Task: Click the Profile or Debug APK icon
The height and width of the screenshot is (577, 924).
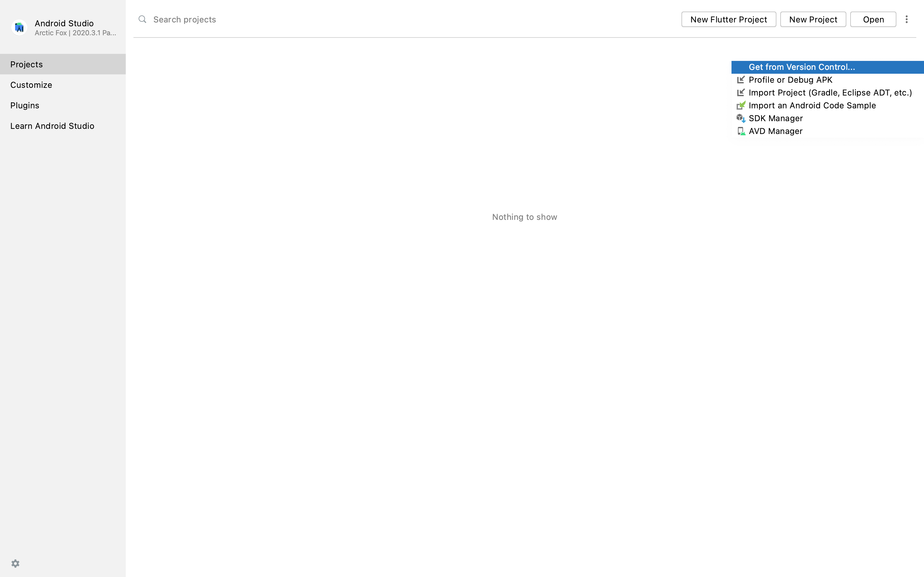Action: click(741, 80)
